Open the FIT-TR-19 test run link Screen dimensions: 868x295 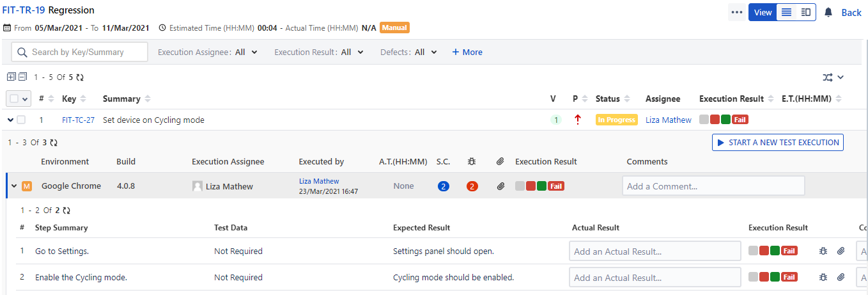24,10
